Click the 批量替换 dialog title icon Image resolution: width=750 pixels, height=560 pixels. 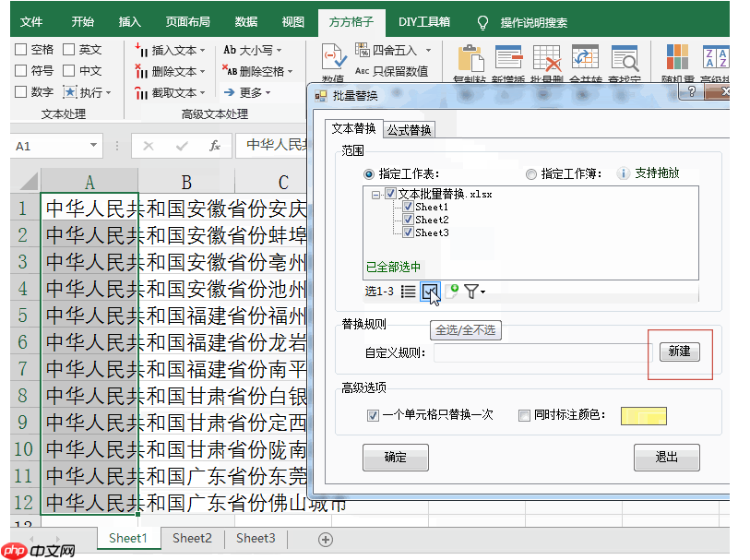point(320,96)
